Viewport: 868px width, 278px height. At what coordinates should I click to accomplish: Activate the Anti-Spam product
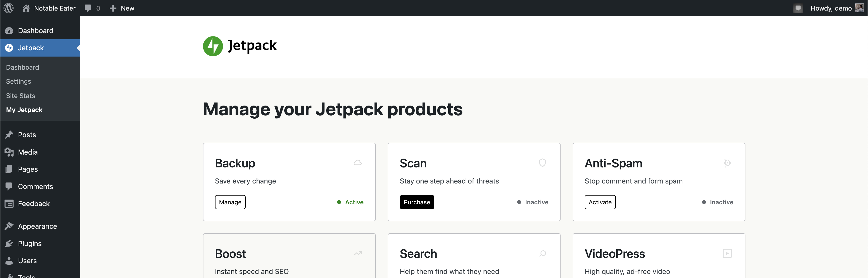pos(600,202)
